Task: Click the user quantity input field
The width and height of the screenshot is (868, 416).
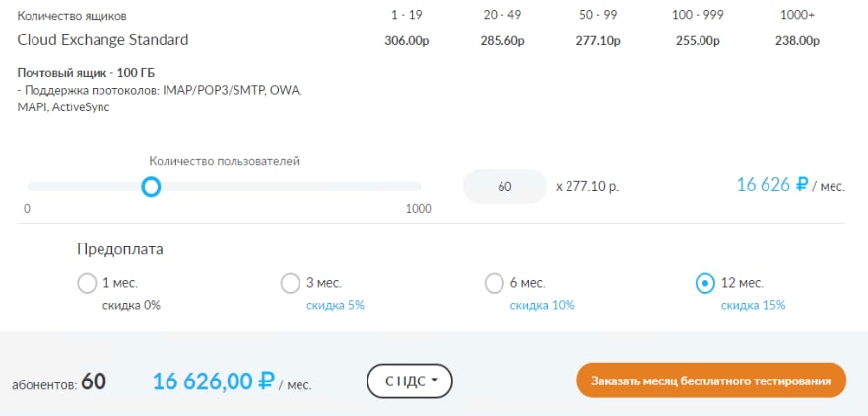Action: pos(504,186)
